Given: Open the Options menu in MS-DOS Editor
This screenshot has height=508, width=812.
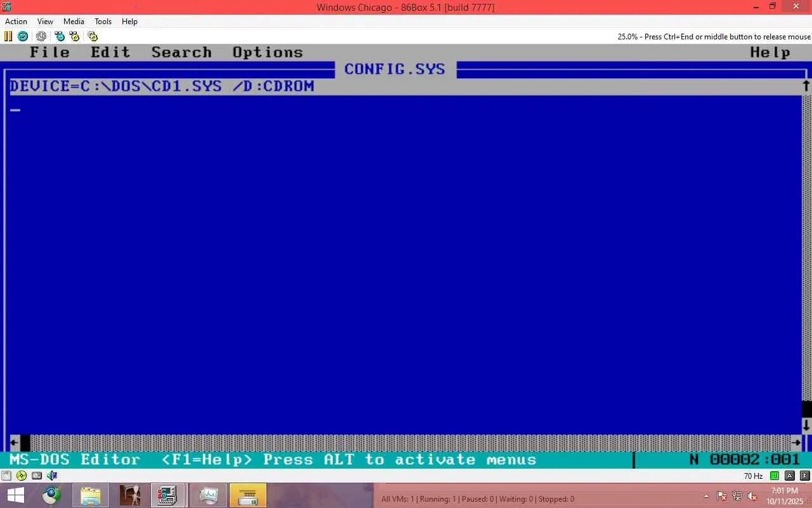Looking at the screenshot, I should (268, 53).
